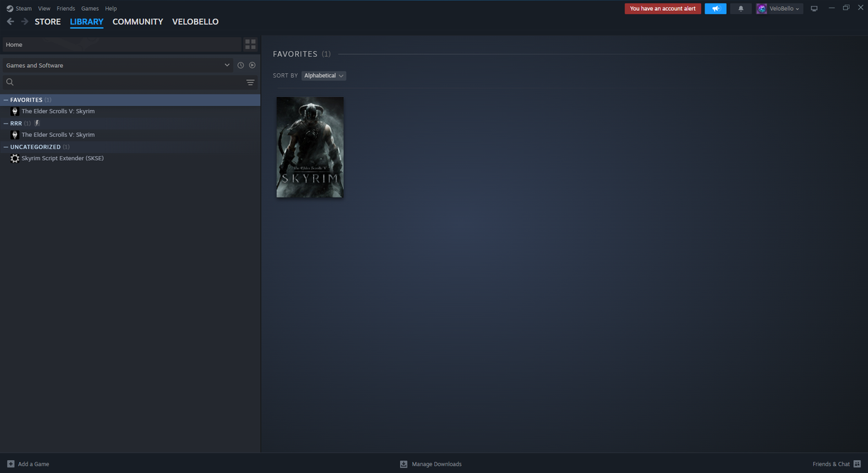This screenshot has height=473, width=868.
Task: Click the search magnifier icon
Action: click(x=10, y=82)
